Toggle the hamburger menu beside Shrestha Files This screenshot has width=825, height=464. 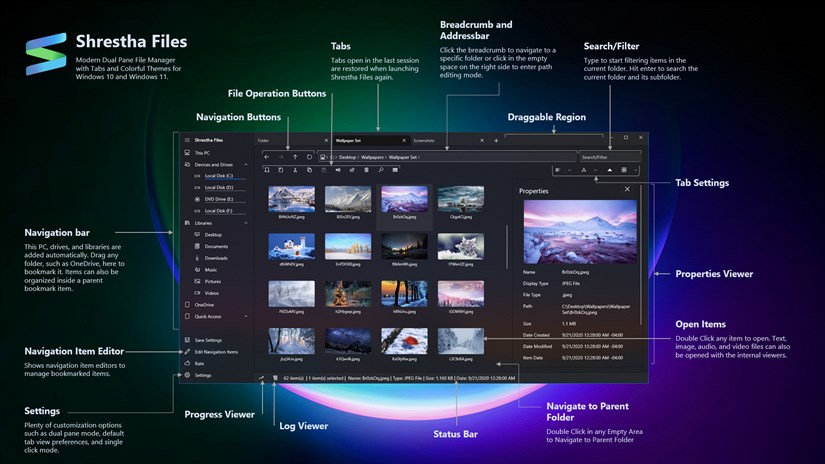tap(186, 140)
